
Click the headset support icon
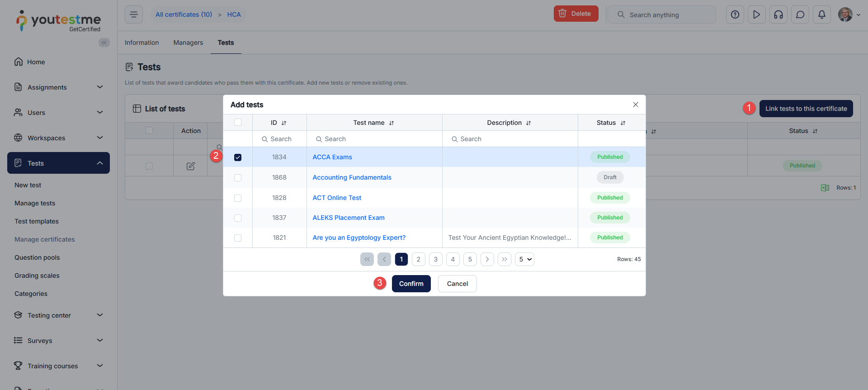[x=778, y=14]
